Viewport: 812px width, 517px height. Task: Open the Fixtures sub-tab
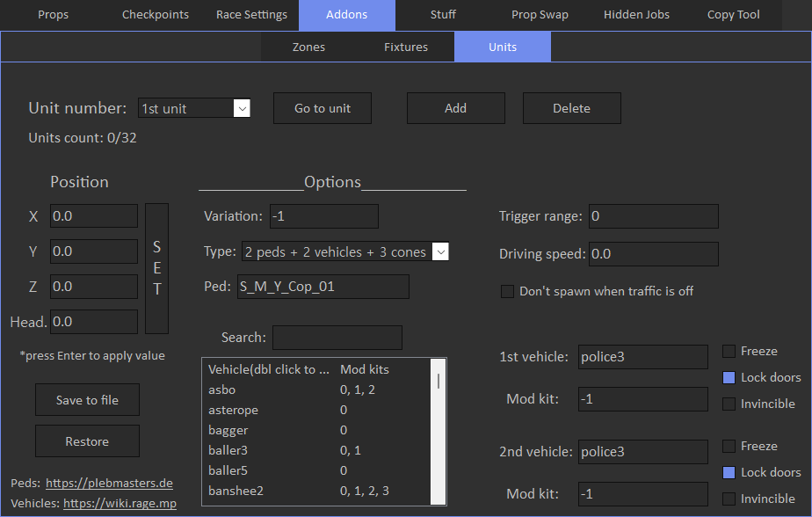click(406, 47)
